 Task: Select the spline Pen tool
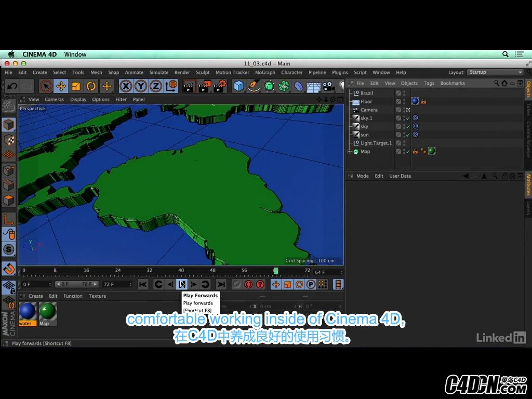pos(254,86)
